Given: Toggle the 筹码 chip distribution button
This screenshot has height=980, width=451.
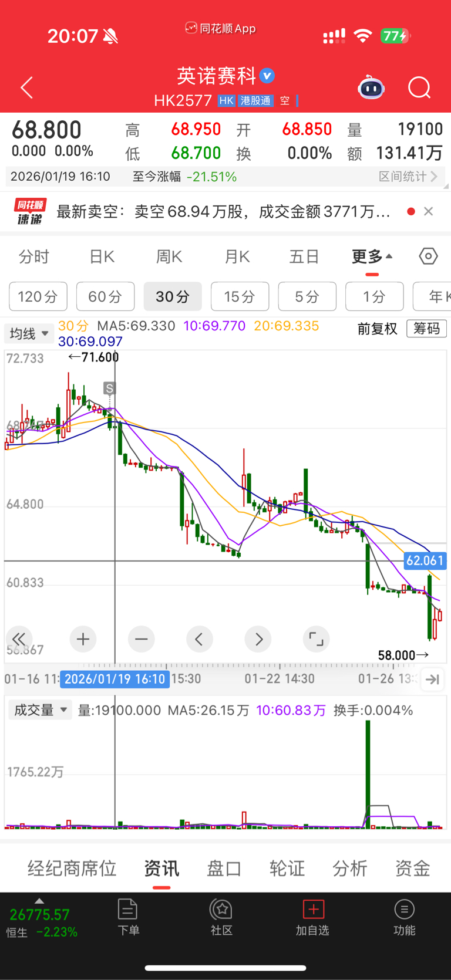Looking at the screenshot, I should pyautogui.click(x=427, y=329).
